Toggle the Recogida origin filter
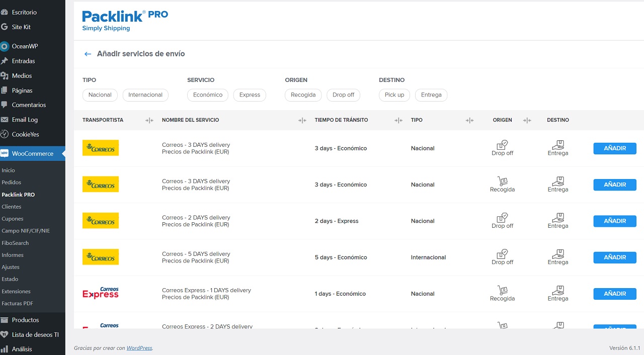 click(303, 95)
